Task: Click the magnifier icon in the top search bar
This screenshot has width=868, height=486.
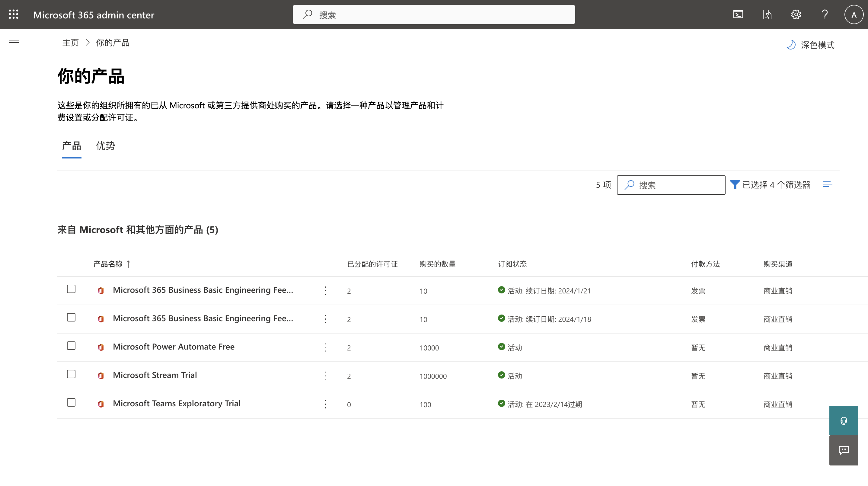Action: pos(307,14)
